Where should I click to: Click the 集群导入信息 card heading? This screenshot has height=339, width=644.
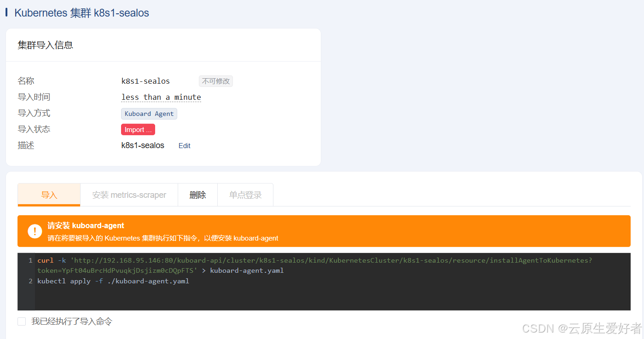pos(45,45)
